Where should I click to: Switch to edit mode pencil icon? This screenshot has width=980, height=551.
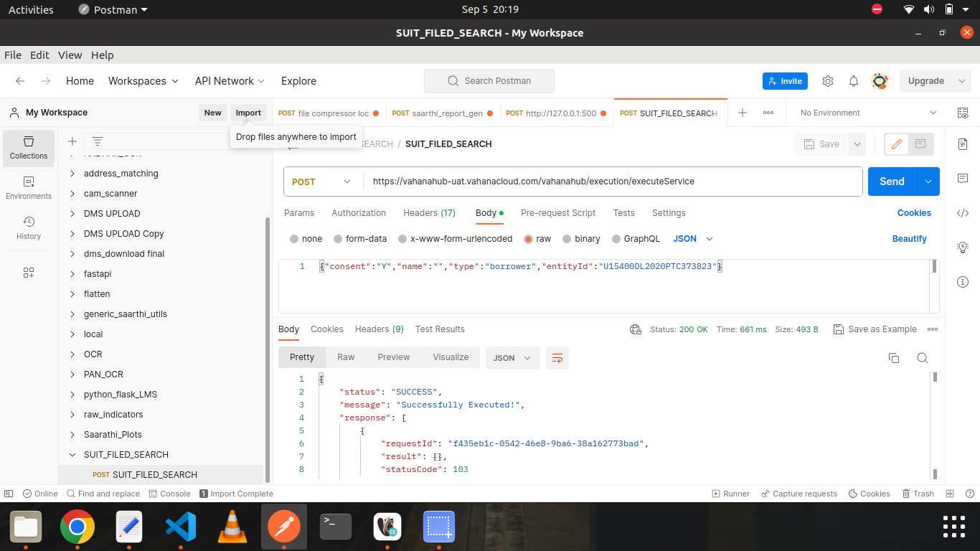click(x=896, y=144)
